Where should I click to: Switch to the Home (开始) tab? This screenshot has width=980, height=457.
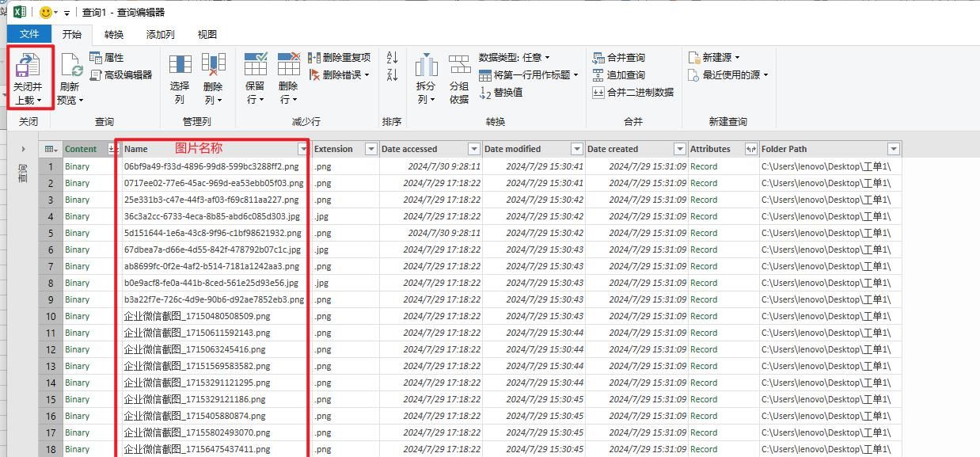pyautogui.click(x=72, y=34)
